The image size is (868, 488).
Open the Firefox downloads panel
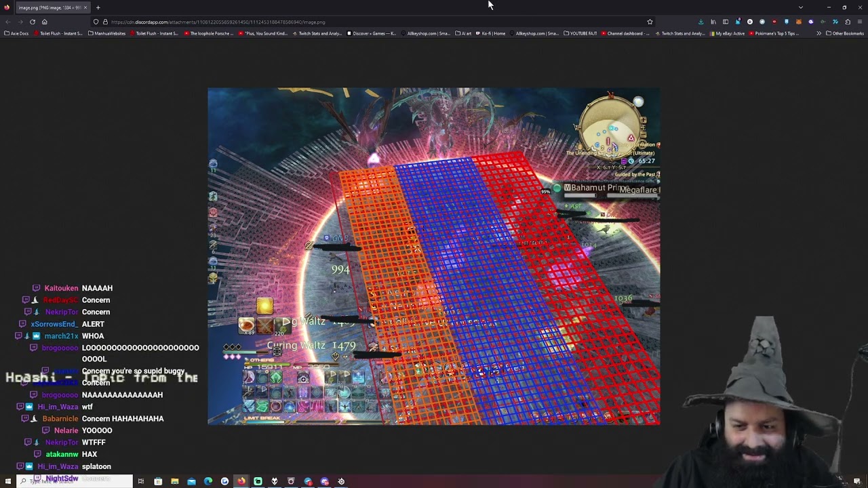click(701, 22)
